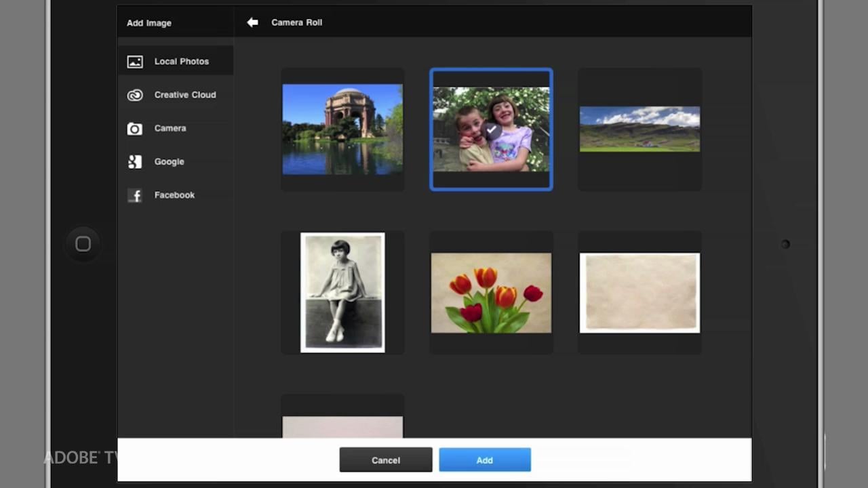The image size is (868, 488).
Task: Select the Google source label
Action: click(x=169, y=162)
